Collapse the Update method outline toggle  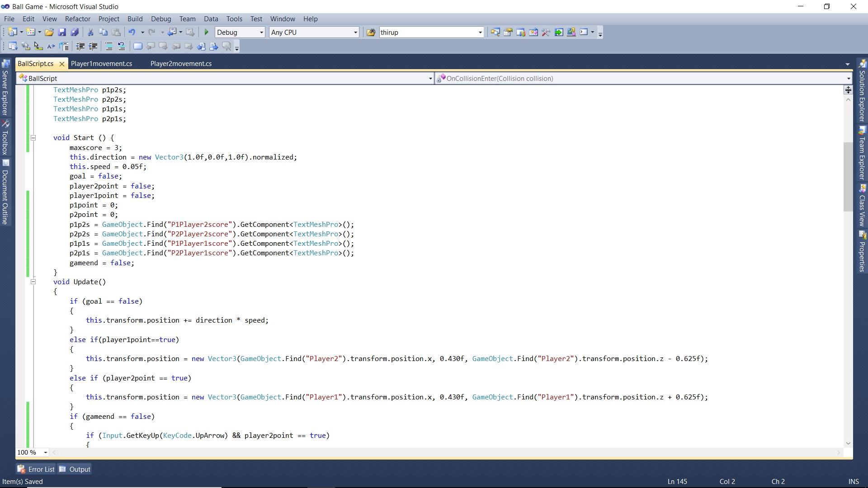(x=33, y=282)
